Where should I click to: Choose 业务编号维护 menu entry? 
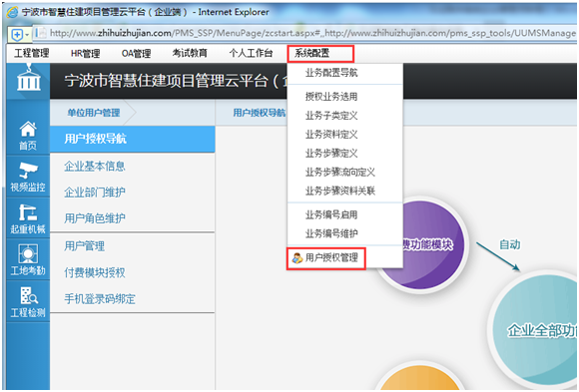point(331,233)
